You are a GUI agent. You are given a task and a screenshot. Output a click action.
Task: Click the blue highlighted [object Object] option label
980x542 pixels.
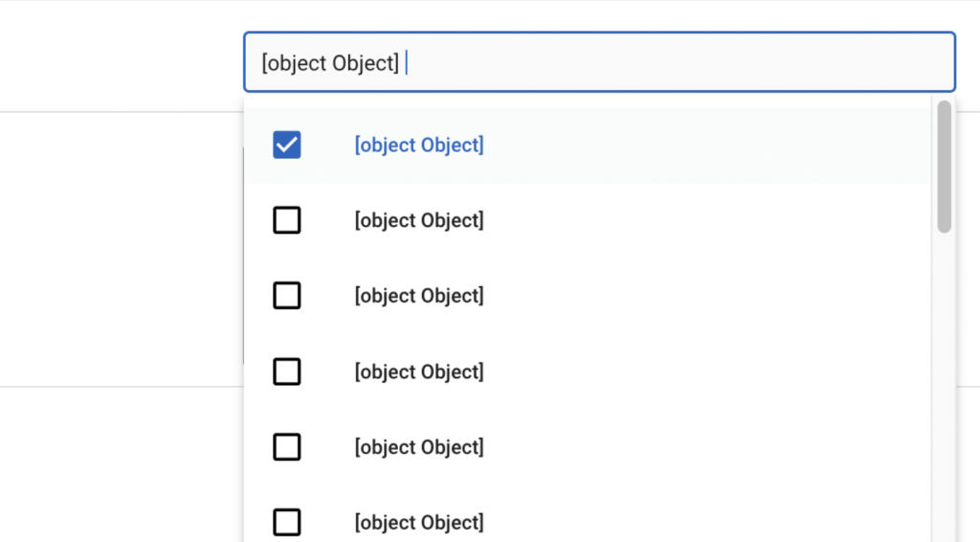[x=419, y=146]
